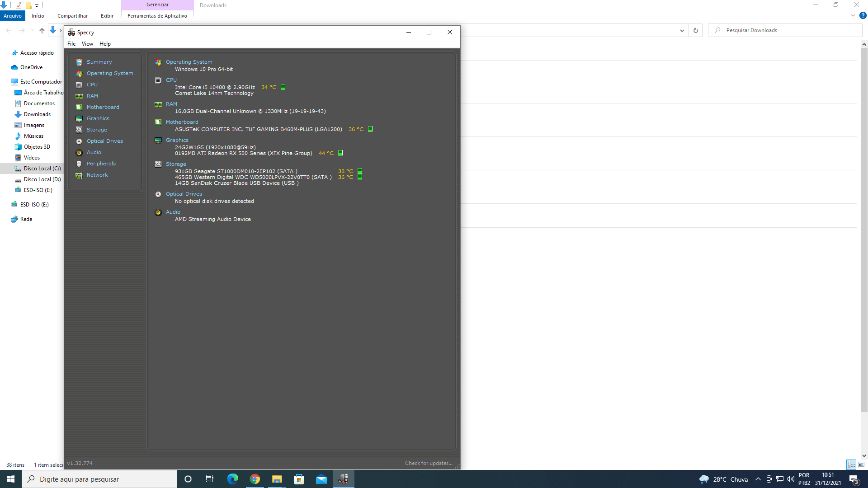Select Disco Local (C:) in navigation pane
This screenshot has height=488, width=868.
point(42,169)
